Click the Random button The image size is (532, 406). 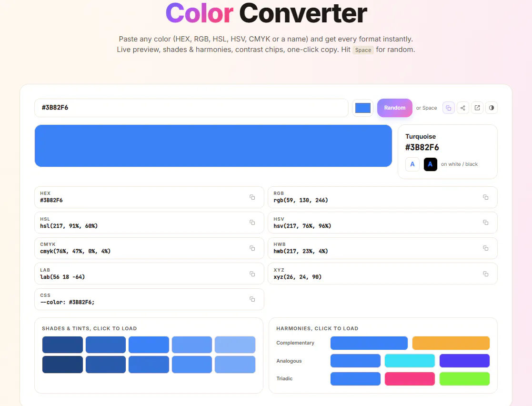[394, 108]
